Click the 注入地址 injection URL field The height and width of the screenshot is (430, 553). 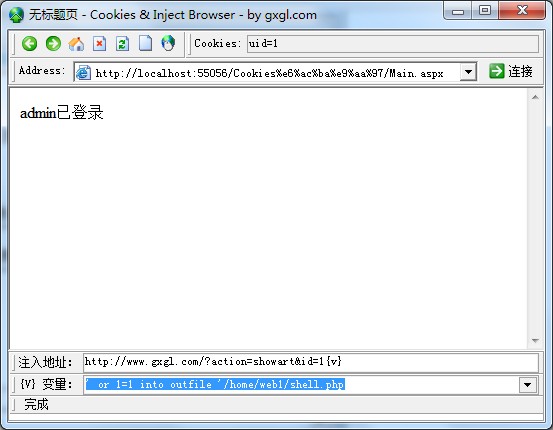point(311,362)
